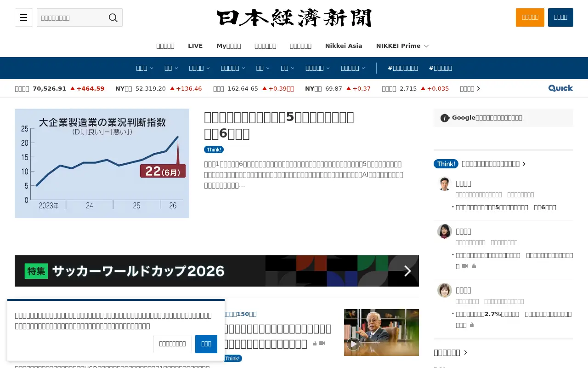Open the World Cup 2026 feature banner

click(217, 271)
